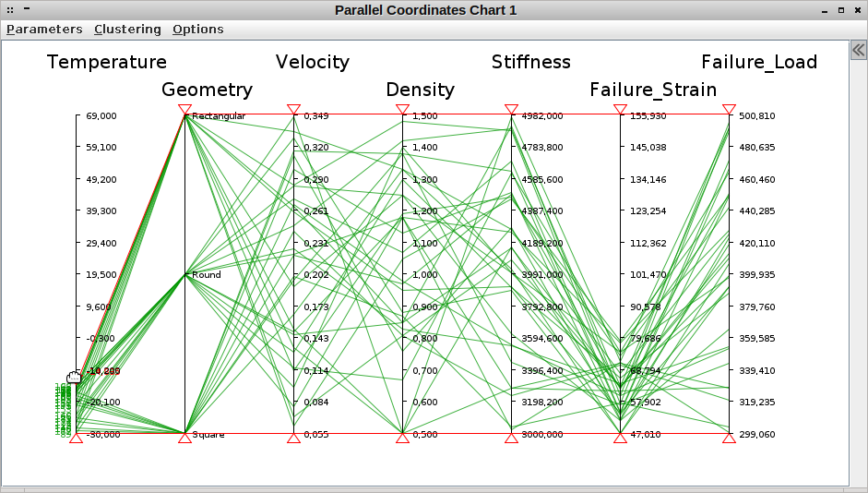
Task: Click the window menu icon in the title bar
Action: click(x=10, y=10)
